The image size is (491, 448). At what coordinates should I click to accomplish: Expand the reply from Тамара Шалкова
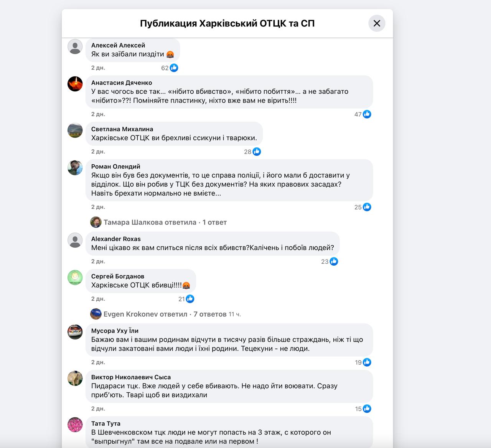pos(165,222)
